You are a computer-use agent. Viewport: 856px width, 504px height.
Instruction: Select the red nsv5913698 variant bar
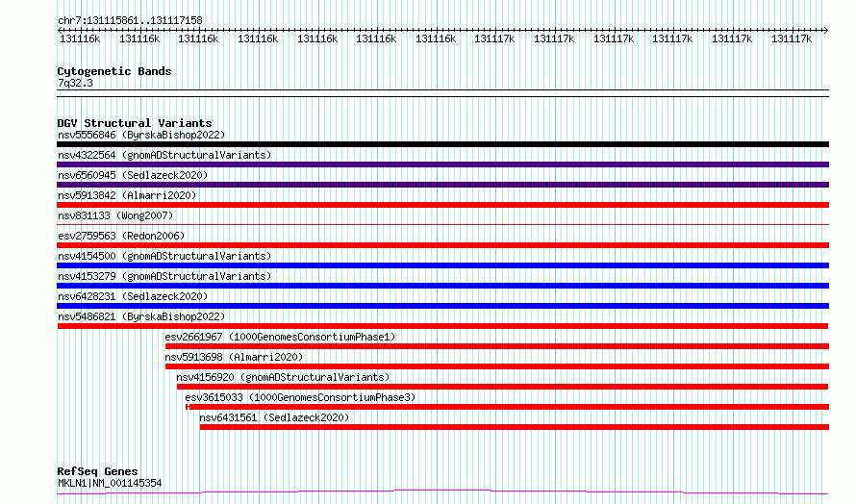tap(497, 366)
